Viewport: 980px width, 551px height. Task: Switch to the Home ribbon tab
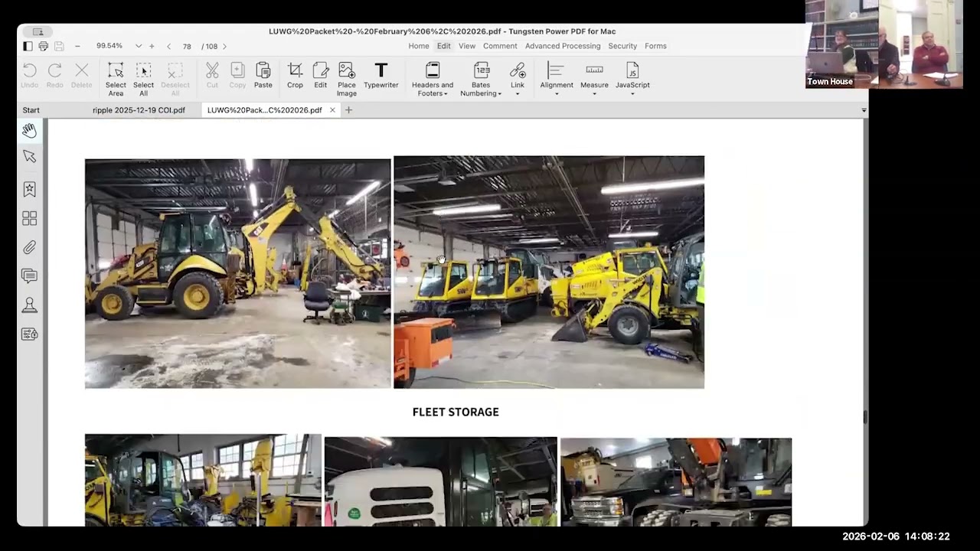(419, 46)
